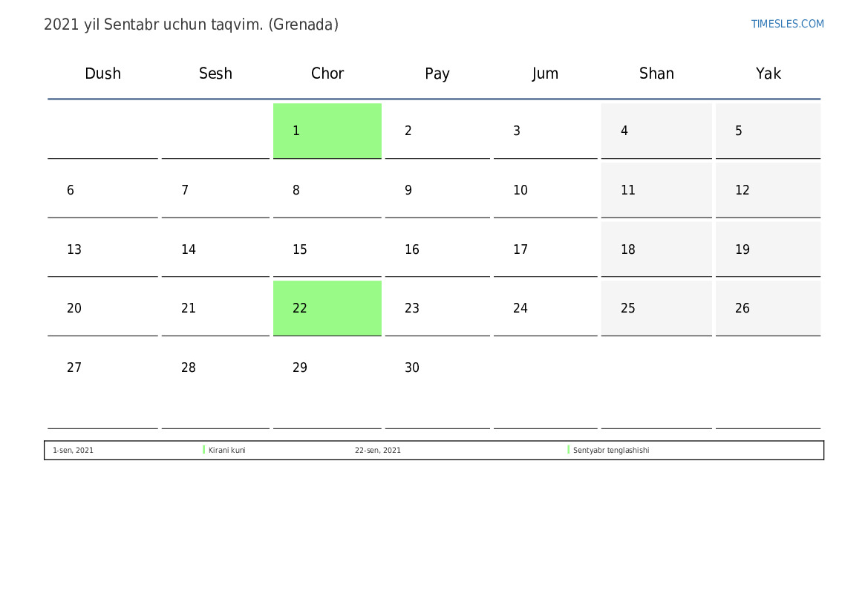Select day 10 under Jum
The width and height of the screenshot is (868, 614).
545,190
